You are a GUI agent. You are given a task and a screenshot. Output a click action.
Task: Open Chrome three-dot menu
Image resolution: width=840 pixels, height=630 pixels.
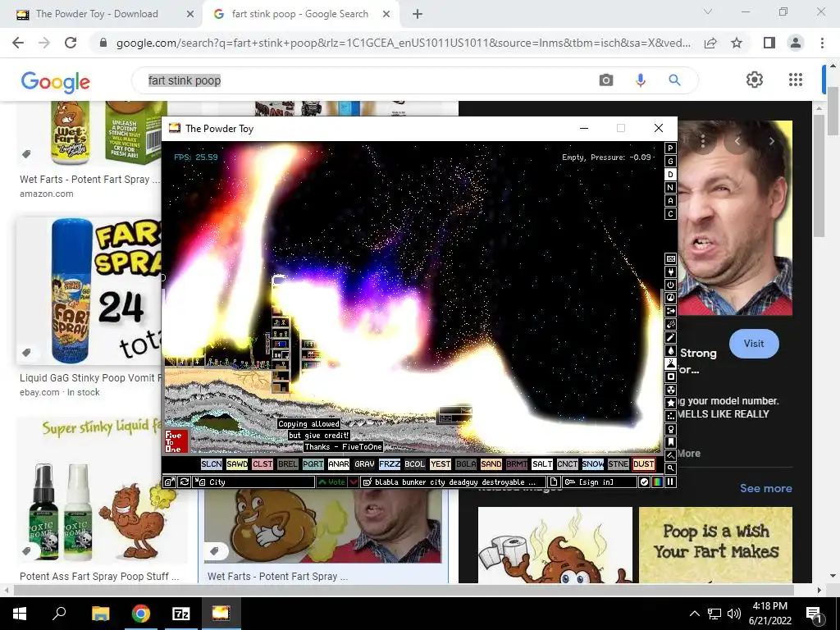pos(822,43)
